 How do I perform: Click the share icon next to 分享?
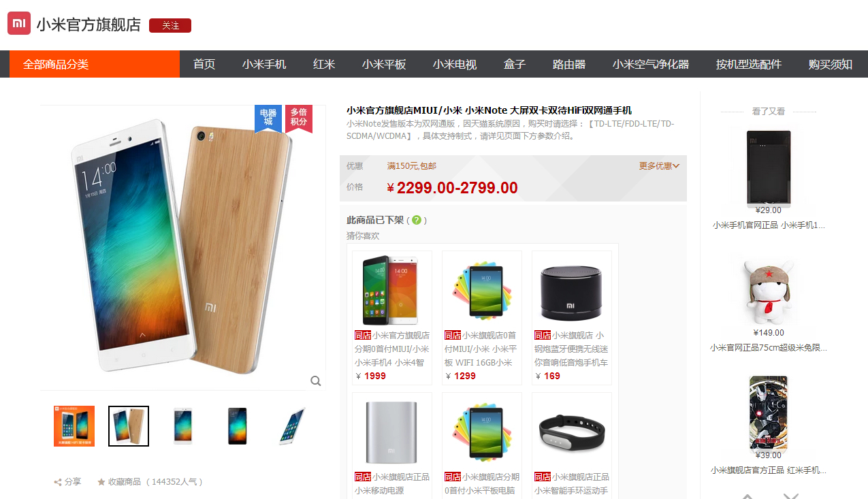pyautogui.click(x=58, y=482)
